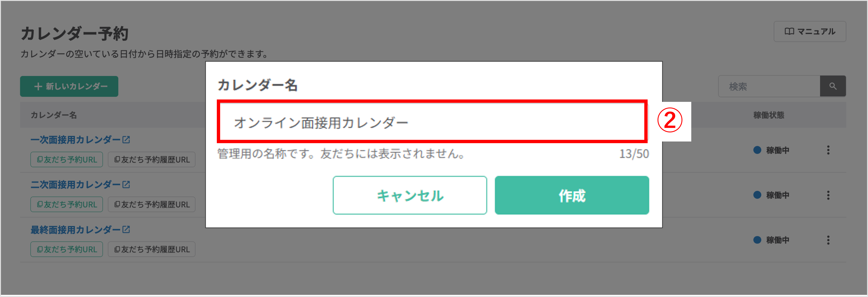The image size is (868, 297).
Task: Open kebab menu for 一次面接用カレンダー row
Action: [828, 150]
